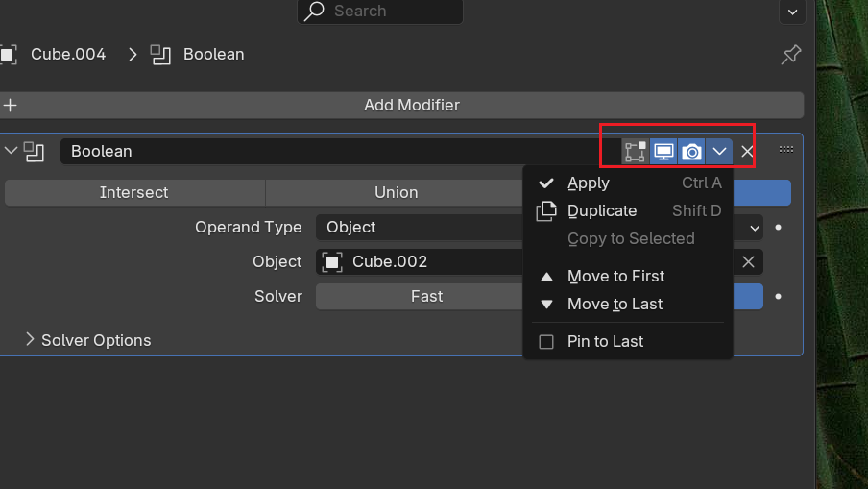The image size is (868, 489).
Task: Click the Boolean breadcrumb label
Action: 214,54
